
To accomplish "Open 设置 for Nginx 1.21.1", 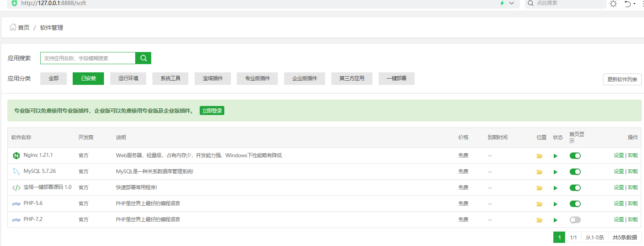I will pos(619,156).
